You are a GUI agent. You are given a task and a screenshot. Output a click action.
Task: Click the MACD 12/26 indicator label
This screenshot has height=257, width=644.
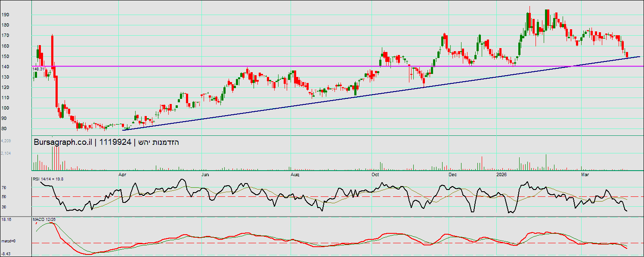click(x=44, y=220)
